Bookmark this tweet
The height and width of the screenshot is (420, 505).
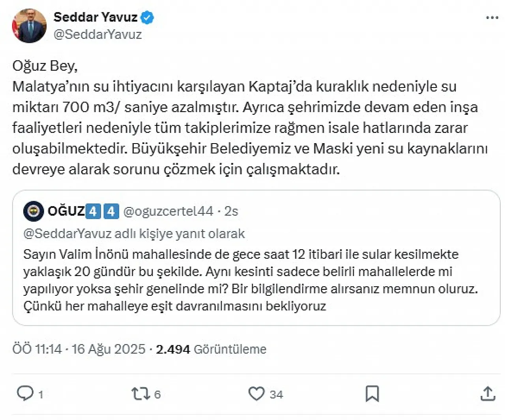pyautogui.click(x=372, y=393)
